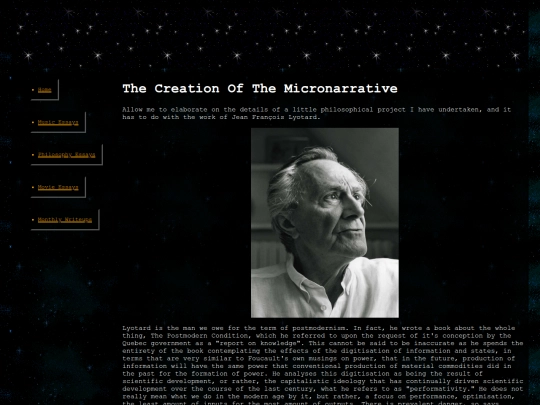
Task: Click the heading "The Creation Of The Micronarrative"
Action: [260, 89]
